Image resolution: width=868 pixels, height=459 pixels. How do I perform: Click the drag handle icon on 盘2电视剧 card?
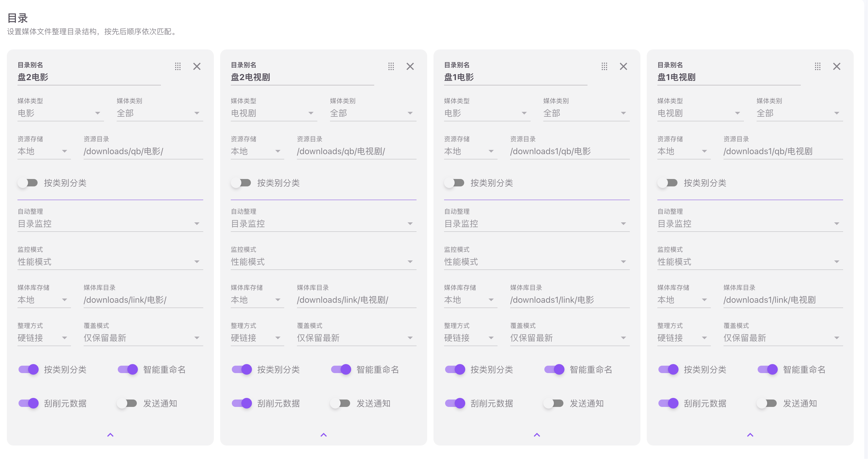[391, 66]
